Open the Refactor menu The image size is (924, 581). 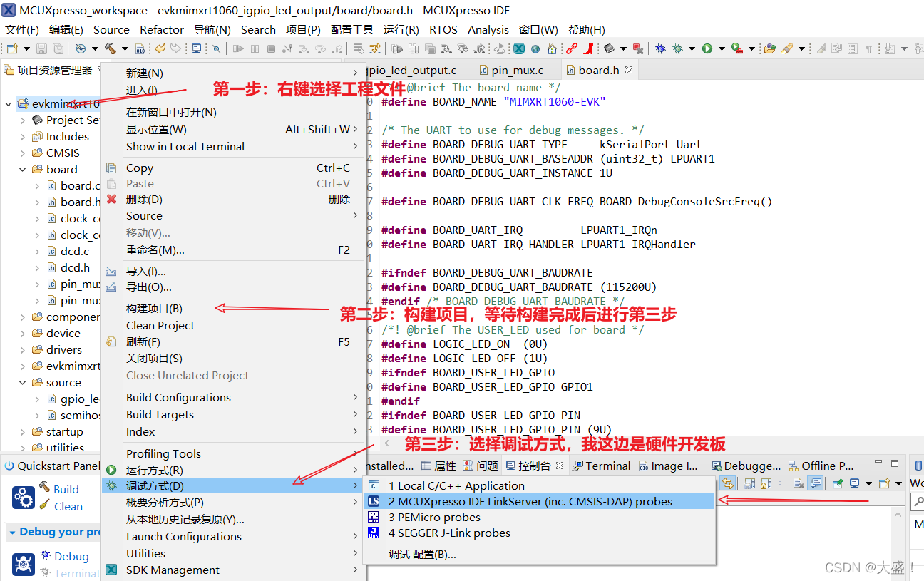162,29
